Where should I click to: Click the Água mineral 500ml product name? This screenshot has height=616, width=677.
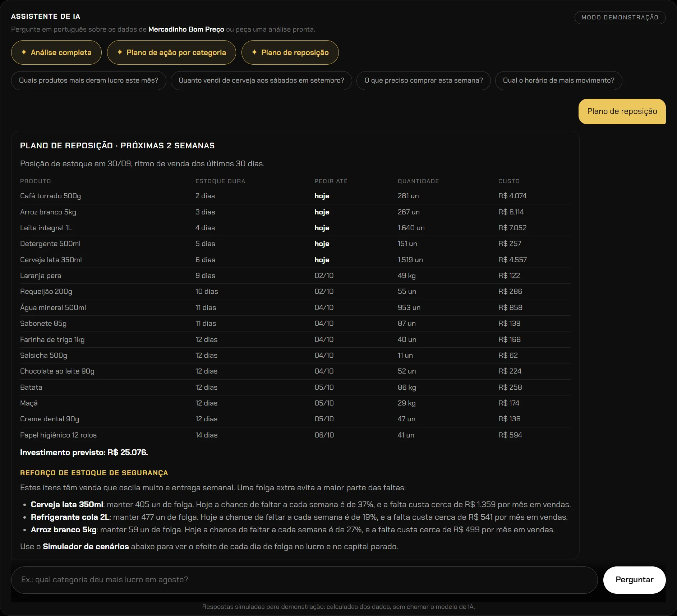[53, 307]
